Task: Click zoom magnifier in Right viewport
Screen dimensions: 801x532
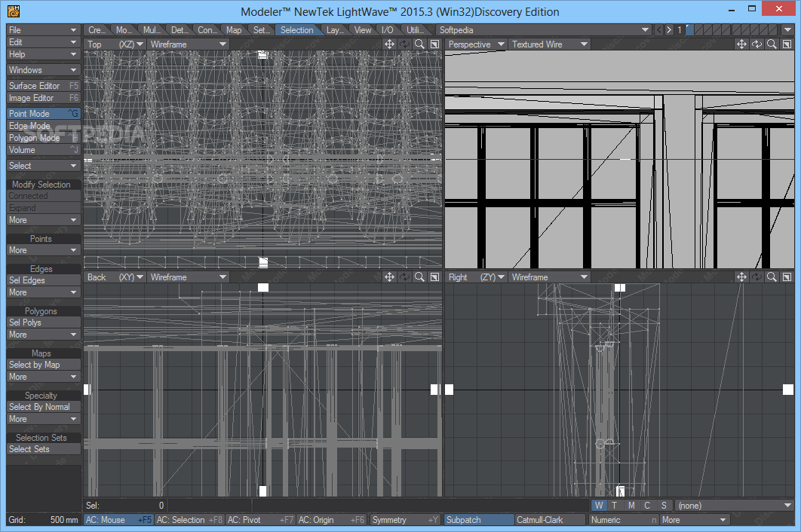Action: click(772, 277)
